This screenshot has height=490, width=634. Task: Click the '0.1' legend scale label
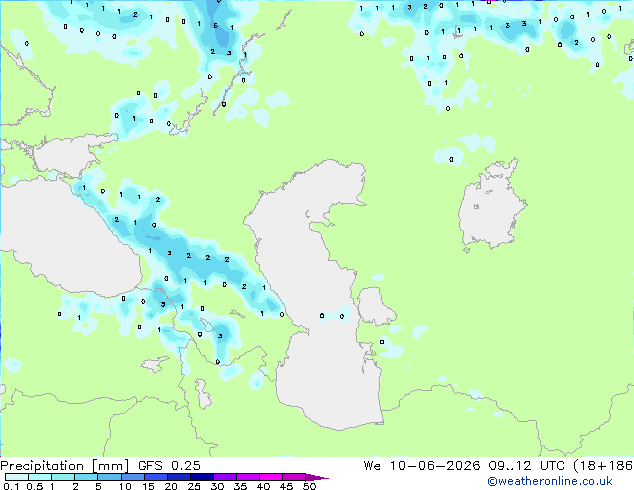pos(11,486)
